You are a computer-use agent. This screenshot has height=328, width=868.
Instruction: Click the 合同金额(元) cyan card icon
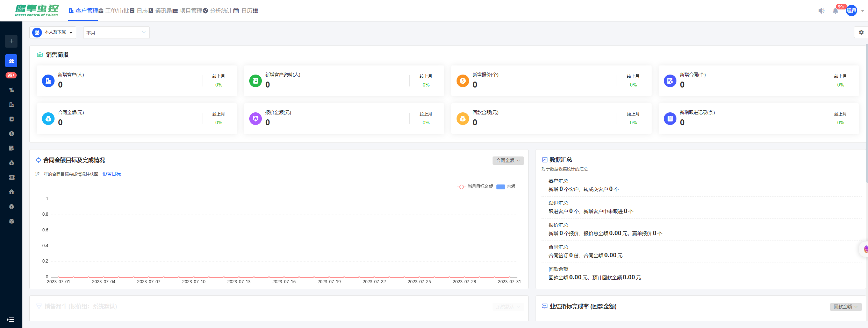pyautogui.click(x=48, y=119)
